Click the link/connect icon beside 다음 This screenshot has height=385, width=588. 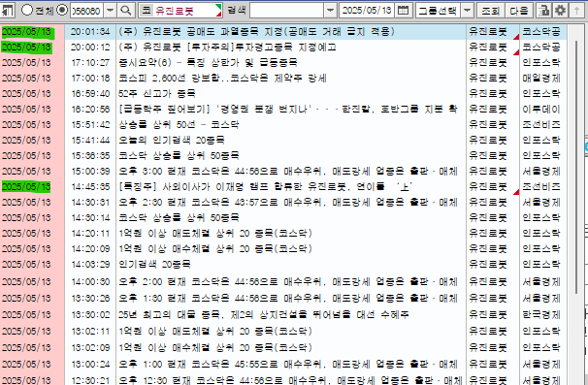pyautogui.click(x=542, y=11)
